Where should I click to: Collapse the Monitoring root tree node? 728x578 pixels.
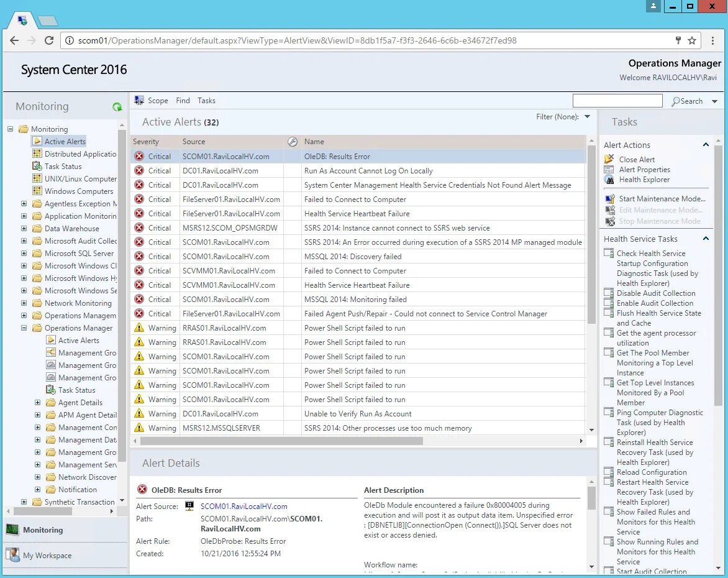10,129
